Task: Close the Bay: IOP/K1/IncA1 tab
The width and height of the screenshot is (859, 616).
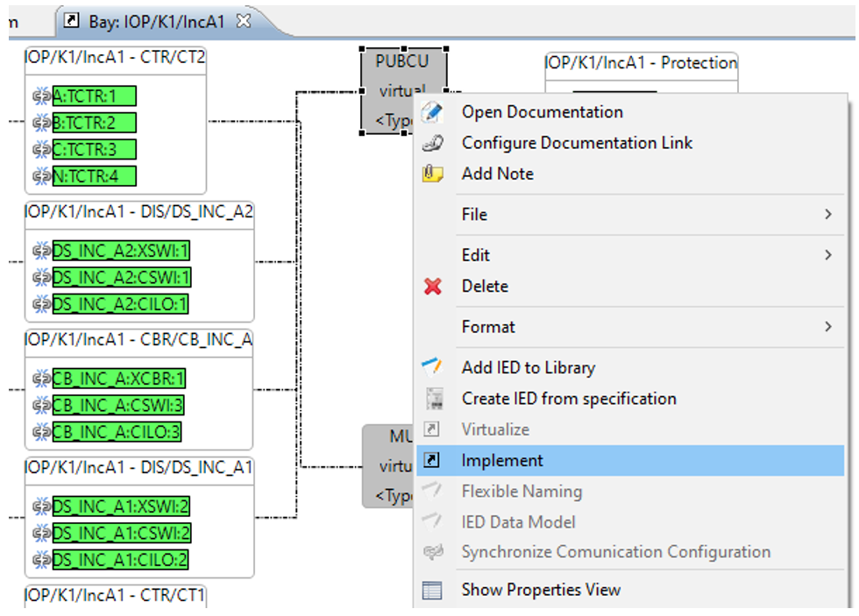Action: pos(244,20)
